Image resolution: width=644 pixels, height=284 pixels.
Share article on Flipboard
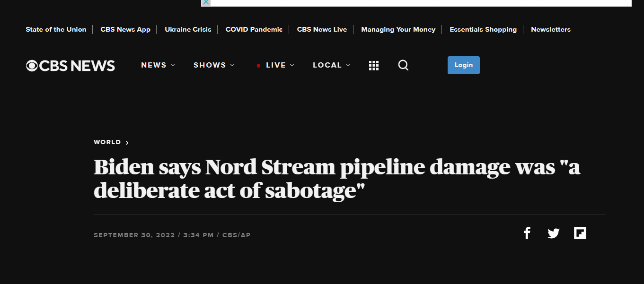click(x=580, y=233)
